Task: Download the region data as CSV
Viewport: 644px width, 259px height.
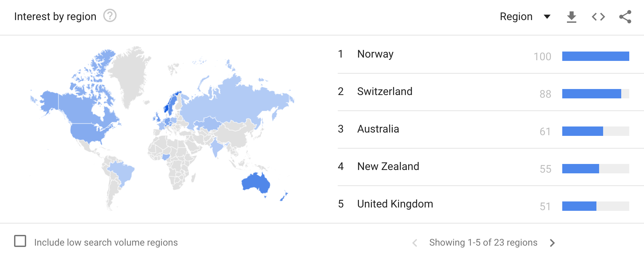Action: (571, 17)
